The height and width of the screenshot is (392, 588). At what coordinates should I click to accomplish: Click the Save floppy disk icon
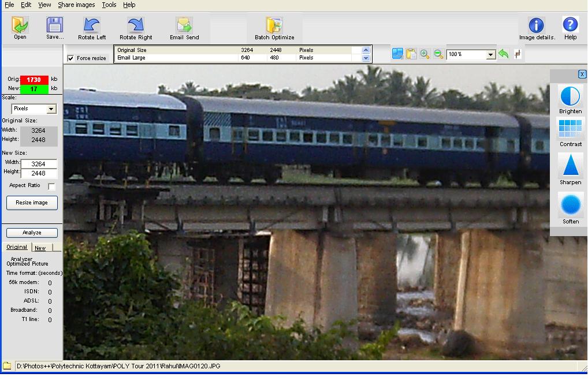pos(55,25)
